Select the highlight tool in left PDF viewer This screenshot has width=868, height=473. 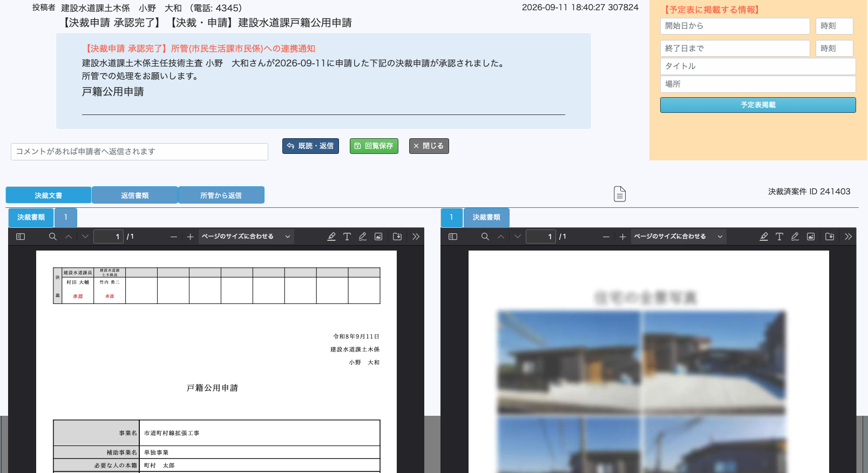tap(331, 236)
